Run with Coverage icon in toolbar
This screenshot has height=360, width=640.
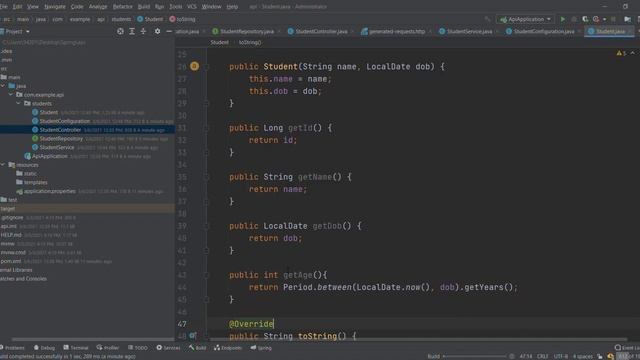pyautogui.click(x=585, y=19)
